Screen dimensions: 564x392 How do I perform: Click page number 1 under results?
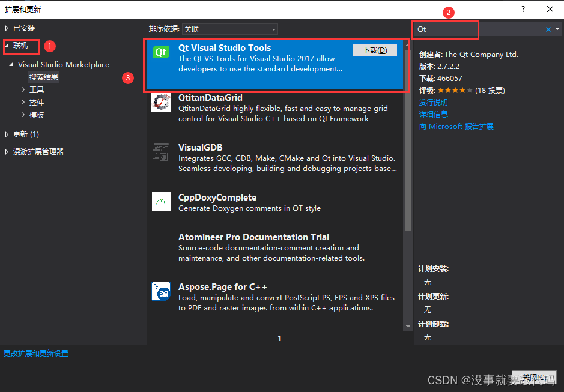279,339
